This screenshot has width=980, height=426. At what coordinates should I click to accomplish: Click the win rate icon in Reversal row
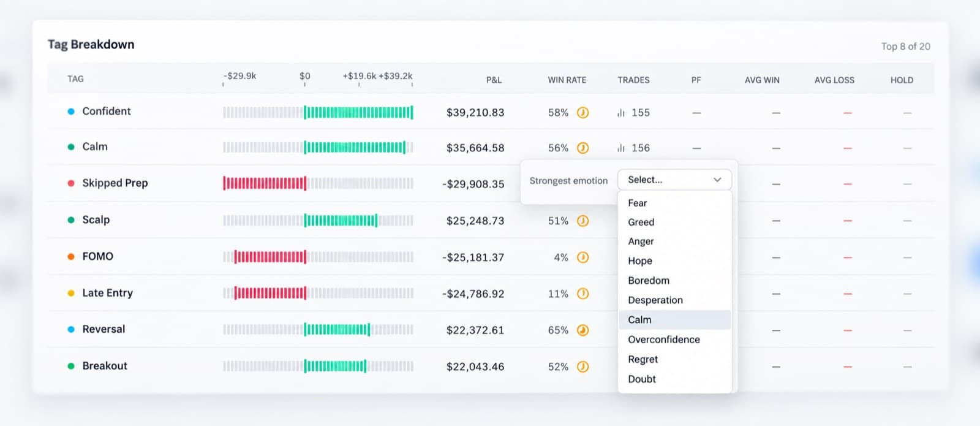pyautogui.click(x=583, y=330)
